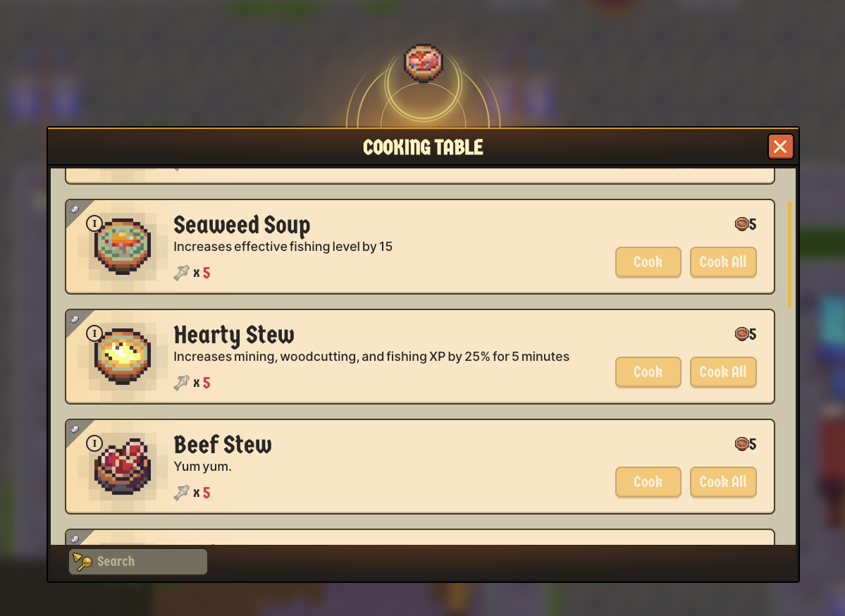Click the Seaweed Soup bowl icon

pyautogui.click(x=123, y=246)
